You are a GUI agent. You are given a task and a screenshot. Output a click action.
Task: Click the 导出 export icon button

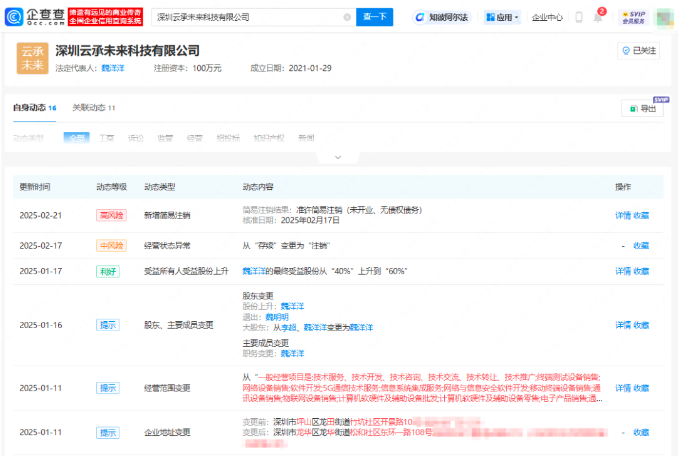click(x=642, y=109)
